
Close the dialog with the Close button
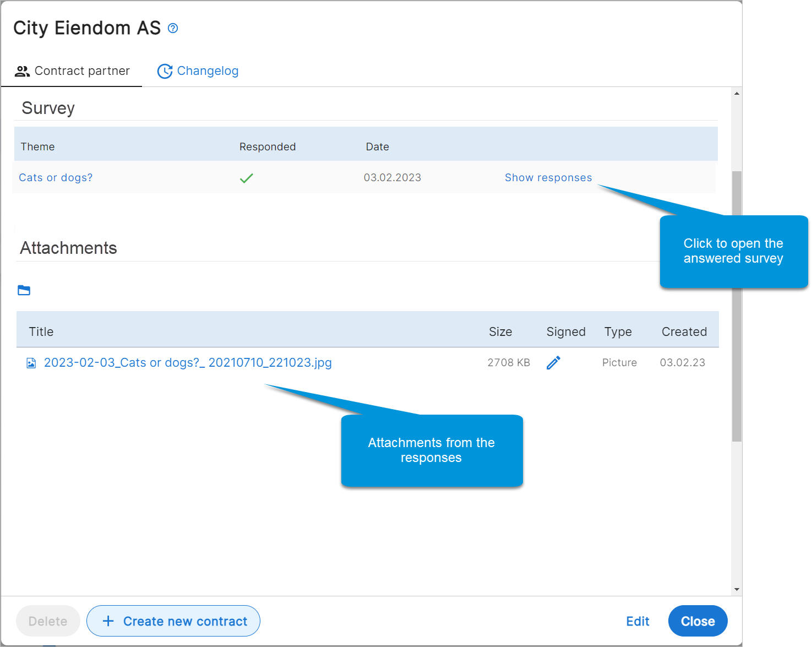[x=698, y=621]
